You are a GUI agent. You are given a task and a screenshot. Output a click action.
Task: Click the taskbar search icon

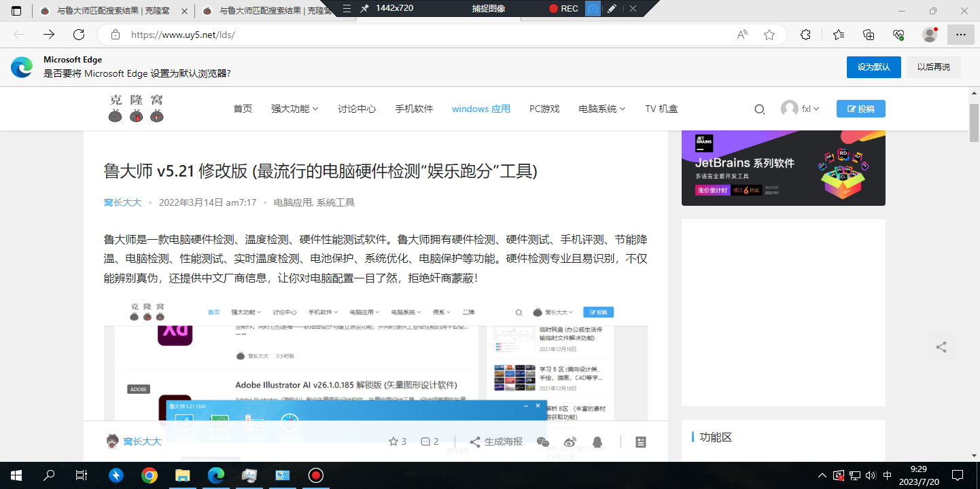[x=49, y=475]
